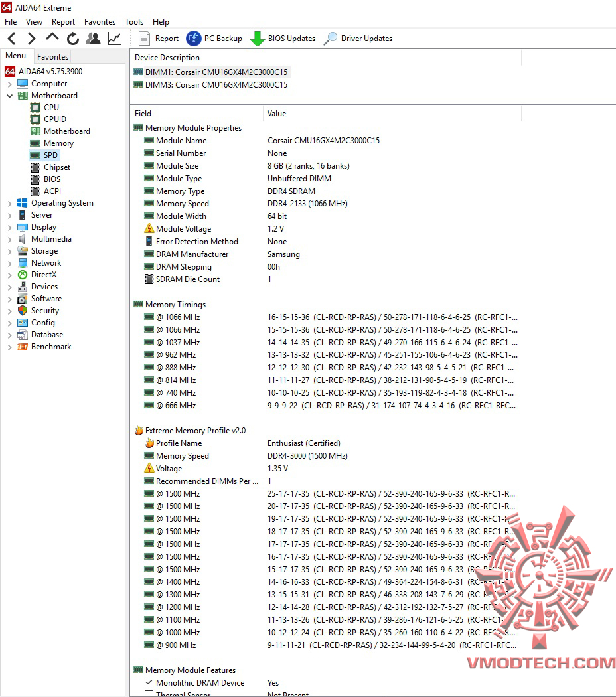
Task: Switch to the Favorites tab in the sidebar
Action: [52, 57]
